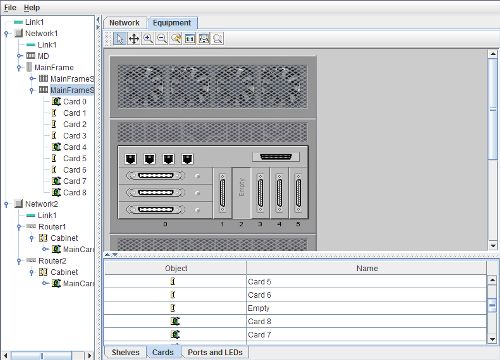Click the fourth RJ45 port on card 0
Screen dimensions: 500x360
(x=188, y=159)
